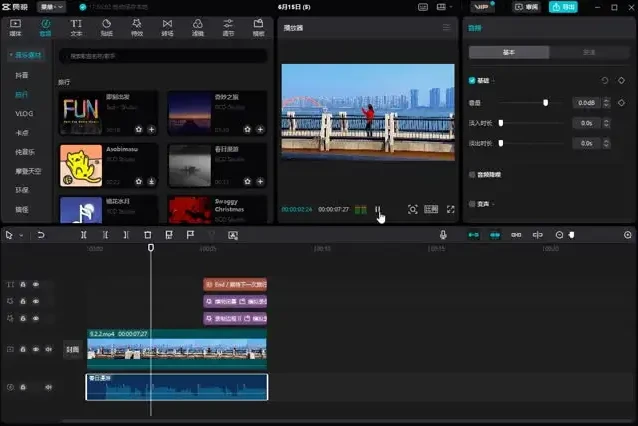Click the microphone record icon above timeline
The height and width of the screenshot is (426, 638).
(443, 235)
